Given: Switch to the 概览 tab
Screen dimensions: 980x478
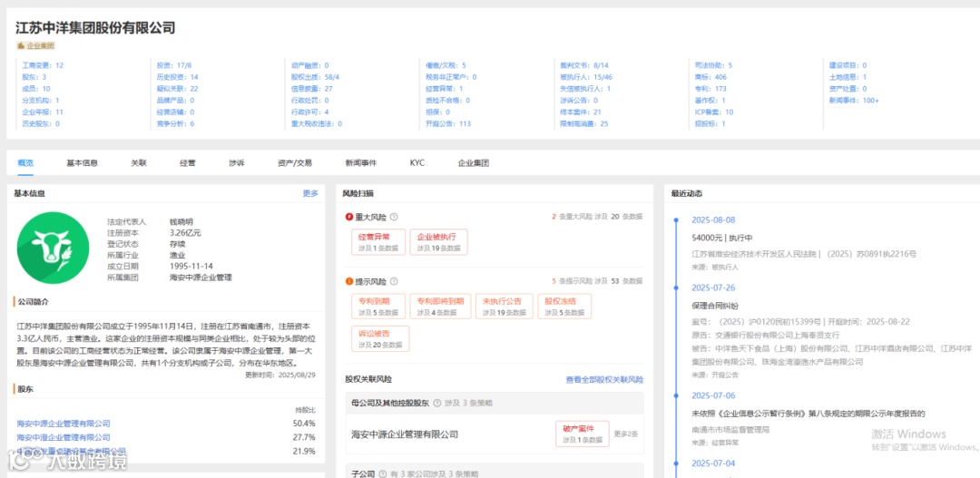Looking at the screenshot, I should pos(25,162).
